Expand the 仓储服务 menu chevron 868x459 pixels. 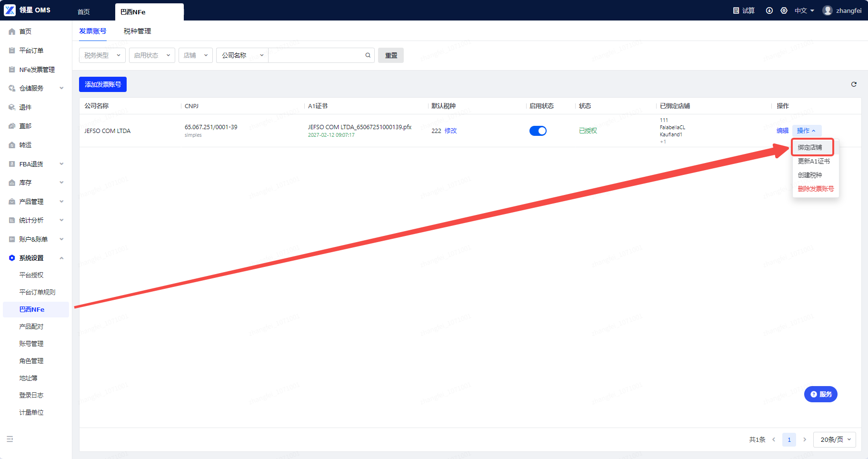(x=61, y=88)
